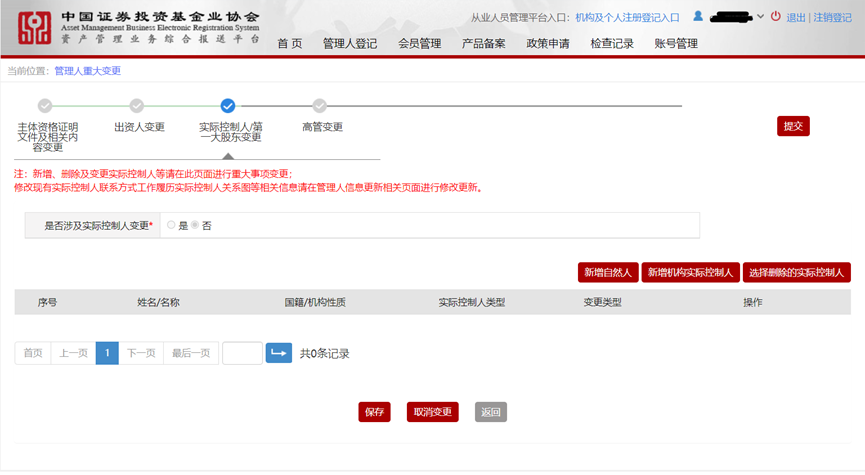This screenshot has height=475, width=865.
Task: Open 政策申请 menu
Action: pyautogui.click(x=548, y=44)
